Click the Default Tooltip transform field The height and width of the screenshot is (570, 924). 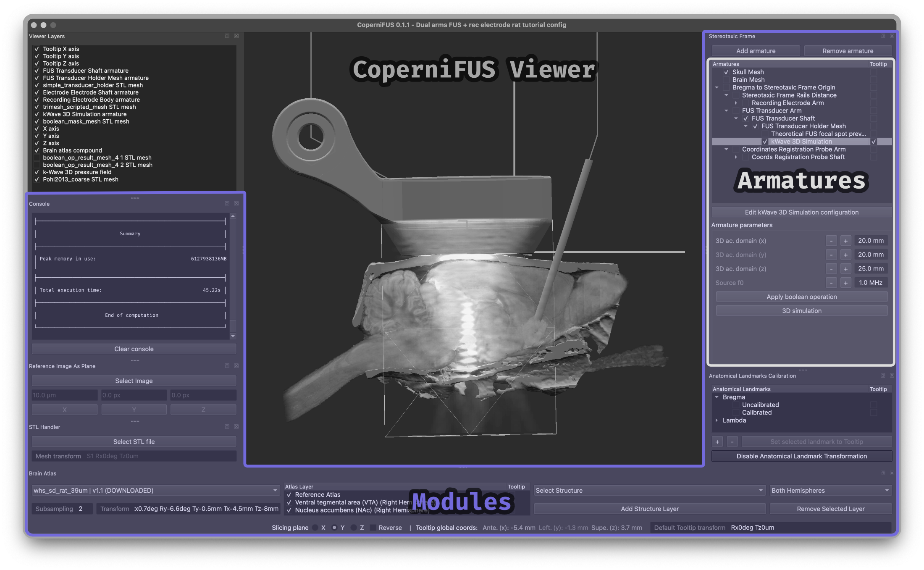(x=771, y=528)
